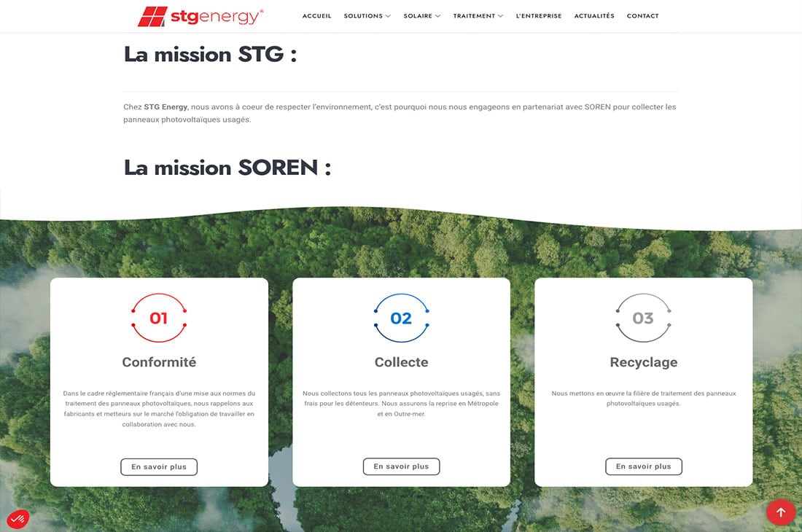Select the Recyclage card heading
Viewport: 802px width, 532px height.
tap(644, 362)
